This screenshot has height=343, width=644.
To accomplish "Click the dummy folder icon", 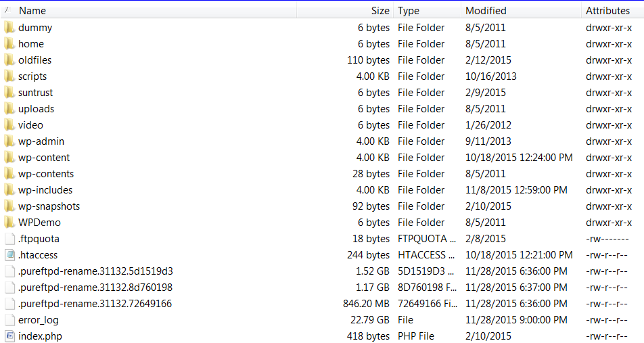I will point(9,28).
